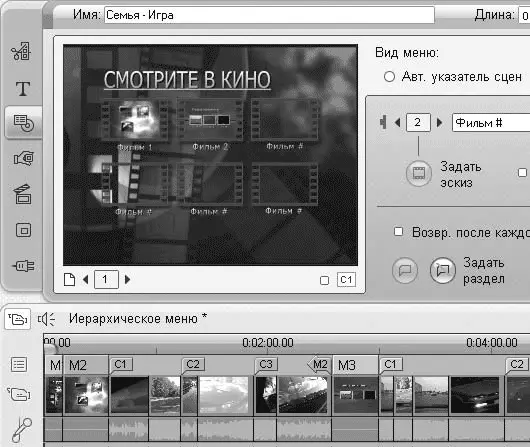Select the C3 chapter marker on timeline
The width and height of the screenshot is (530, 447).
point(266,364)
